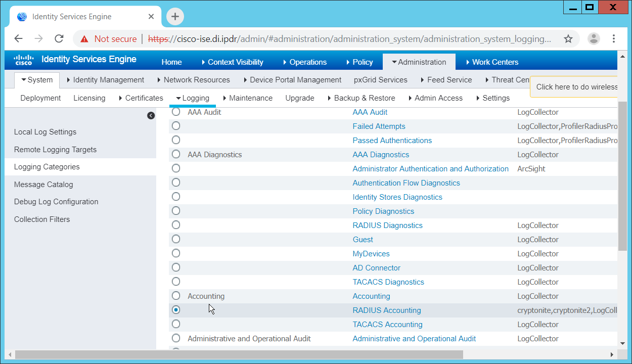This screenshot has height=364, width=632.
Task: Click the browser reload icon
Action: coord(59,39)
